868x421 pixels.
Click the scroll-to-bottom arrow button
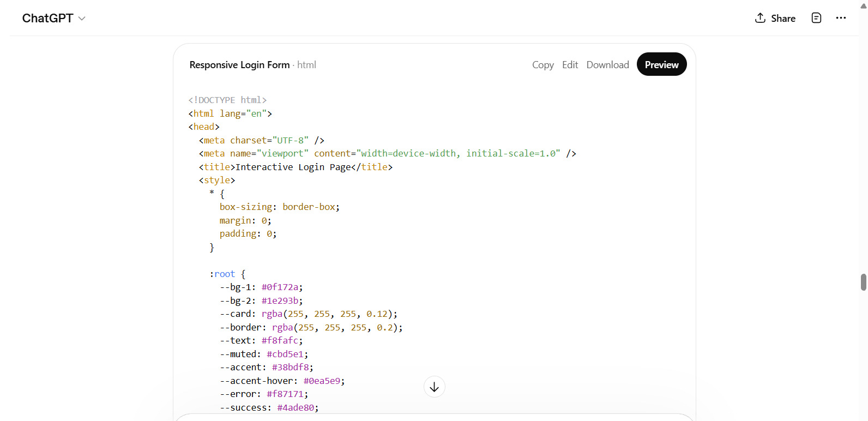[x=434, y=387]
